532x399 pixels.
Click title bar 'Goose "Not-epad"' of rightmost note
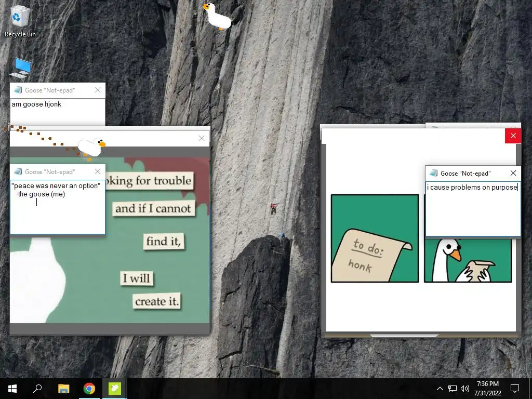point(465,174)
